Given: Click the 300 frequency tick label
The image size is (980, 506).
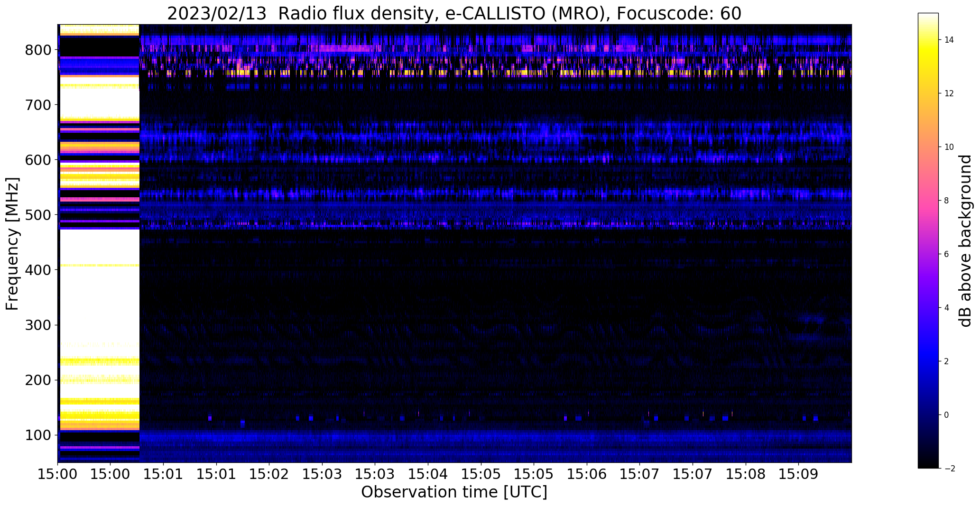Looking at the screenshot, I should pyautogui.click(x=38, y=325).
